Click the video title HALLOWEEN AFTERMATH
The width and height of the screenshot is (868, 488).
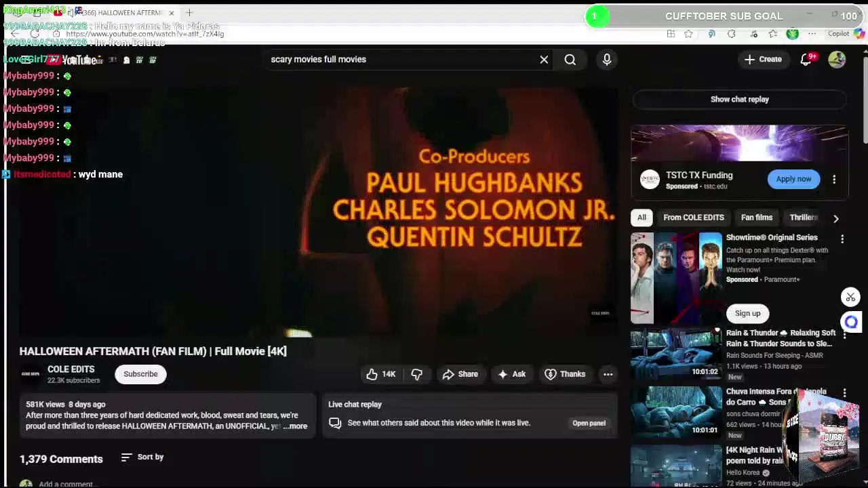[153, 351]
